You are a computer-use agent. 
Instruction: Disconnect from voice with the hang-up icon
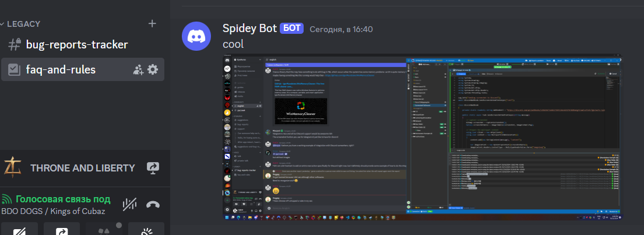tap(153, 204)
